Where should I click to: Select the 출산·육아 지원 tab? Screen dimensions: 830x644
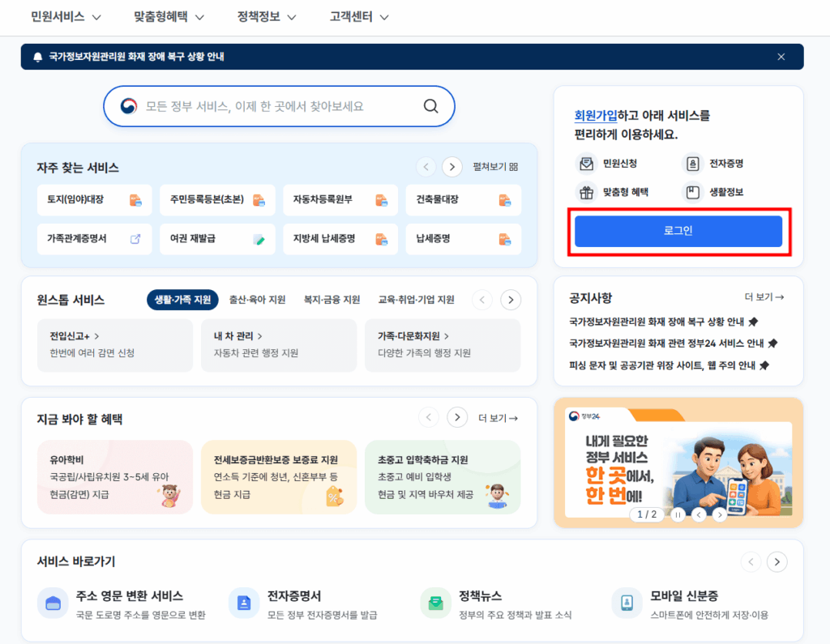[x=257, y=300]
